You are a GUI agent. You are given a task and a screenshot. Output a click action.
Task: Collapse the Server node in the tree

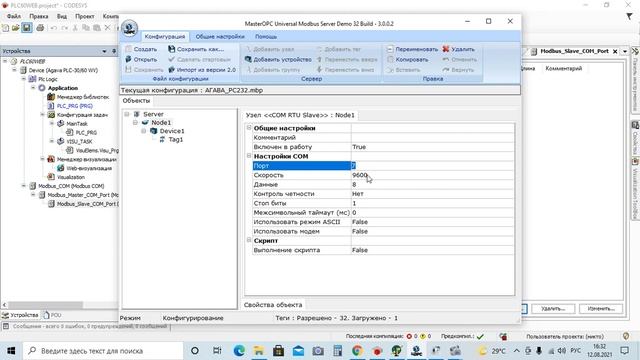127,114
